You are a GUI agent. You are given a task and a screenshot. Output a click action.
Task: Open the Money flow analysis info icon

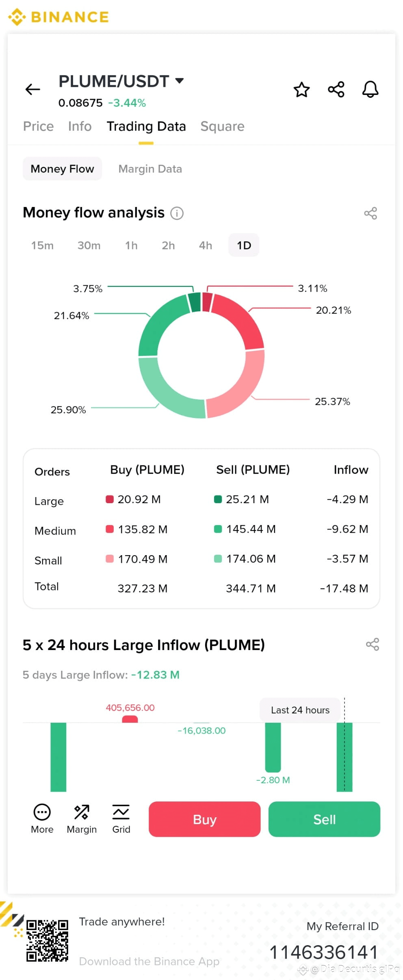(x=177, y=213)
